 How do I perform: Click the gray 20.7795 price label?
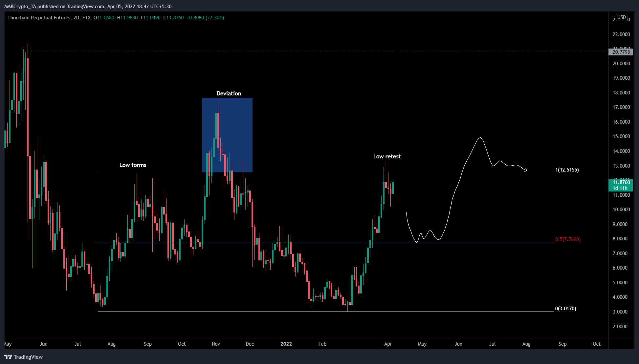click(x=621, y=52)
